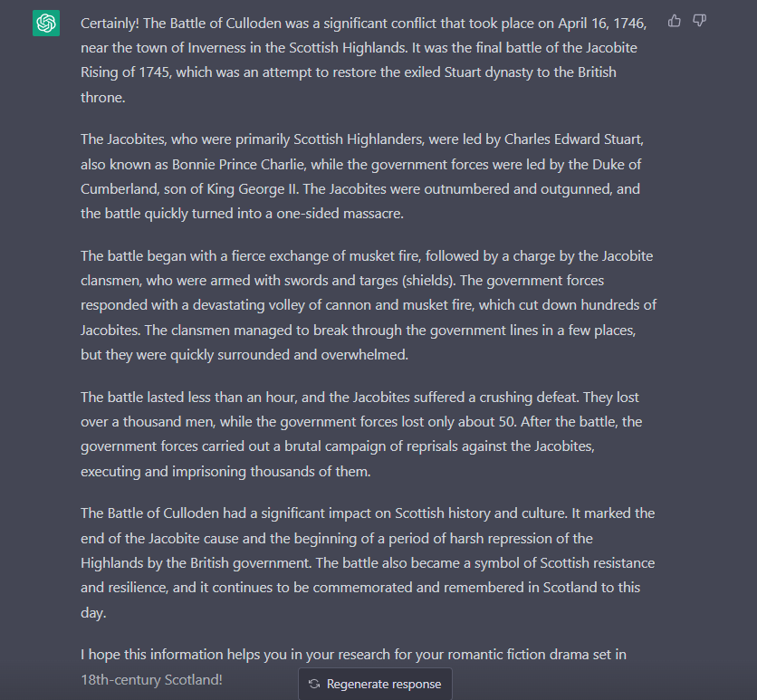Click "executing and imprisoning thousands of them" text
757x700 pixels.
click(225, 472)
